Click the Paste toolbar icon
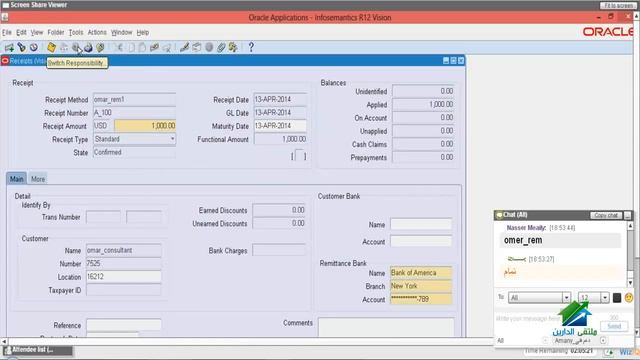The width and height of the screenshot is (640, 360). [142, 47]
